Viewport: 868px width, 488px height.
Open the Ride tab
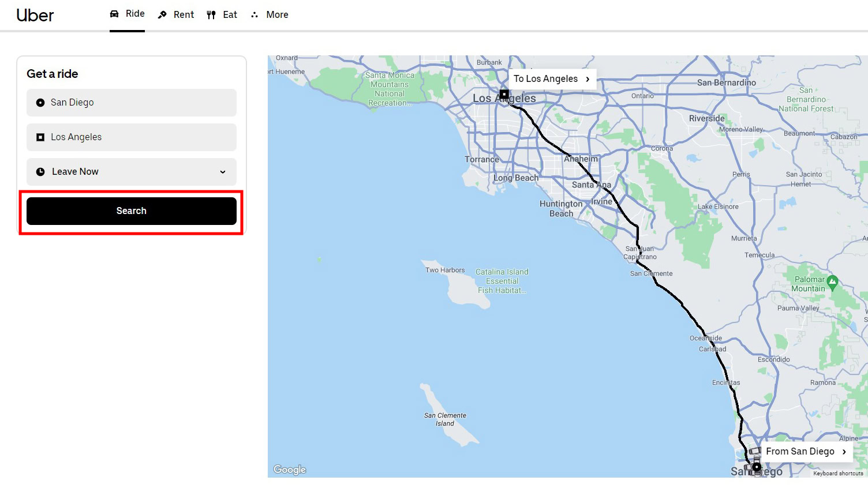pyautogui.click(x=127, y=14)
